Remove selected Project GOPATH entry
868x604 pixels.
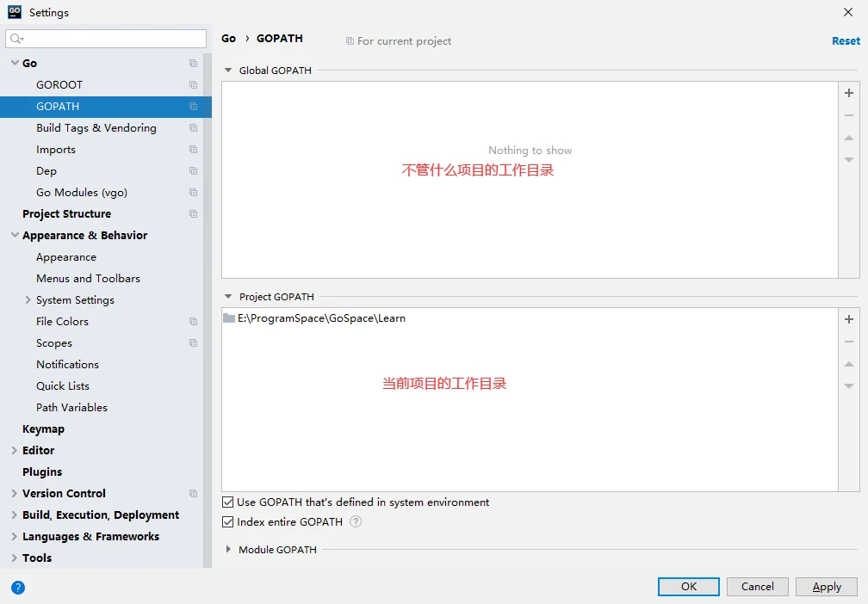pos(849,342)
